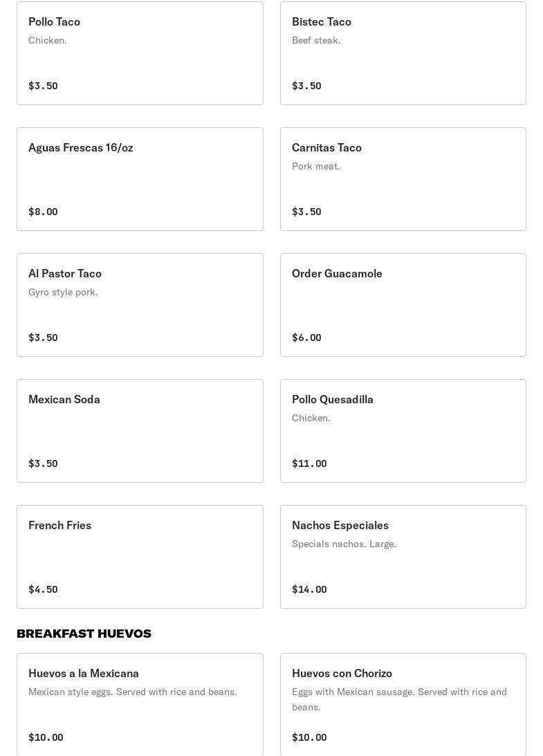
Task: Open the Pollo Taco menu item
Action: (140, 53)
